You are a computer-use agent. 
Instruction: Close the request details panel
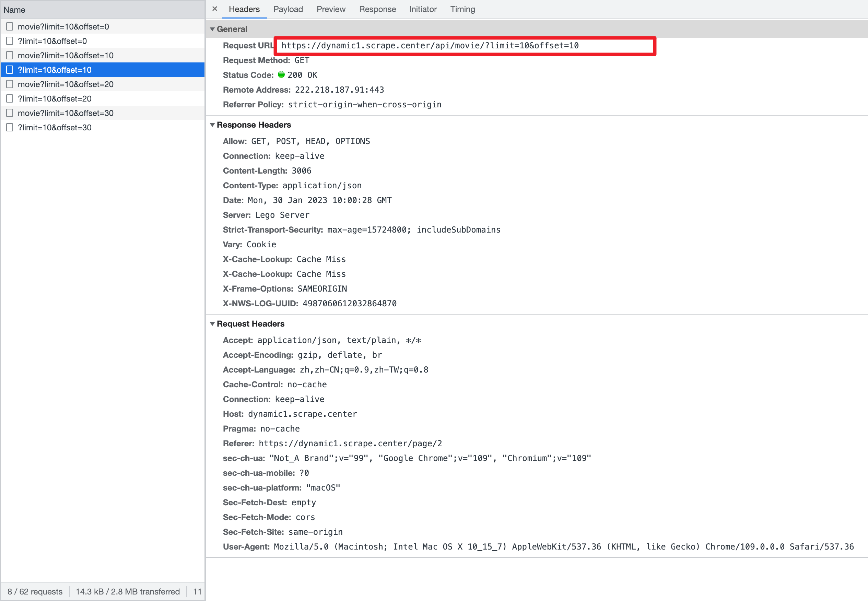coord(215,9)
